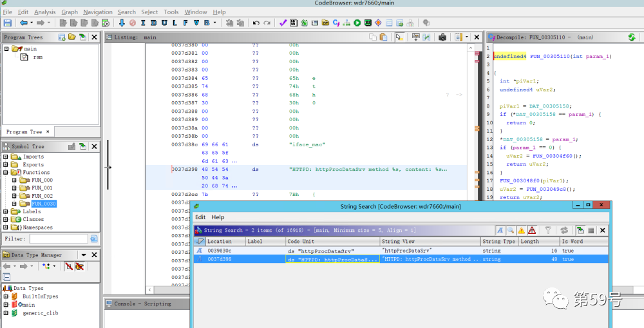
Task: Click the Undo arrow in toolbar
Action: (256, 23)
